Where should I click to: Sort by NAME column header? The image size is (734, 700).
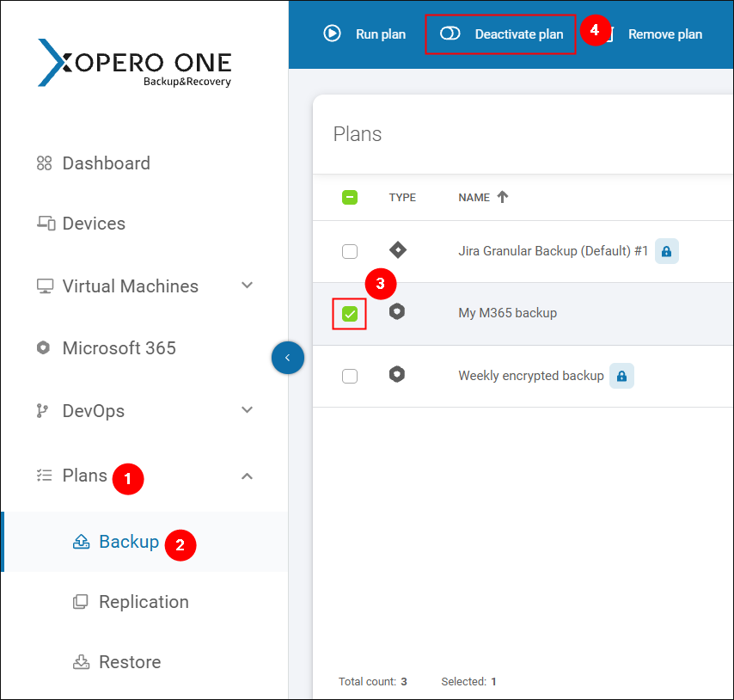pyautogui.click(x=474, y=198)
